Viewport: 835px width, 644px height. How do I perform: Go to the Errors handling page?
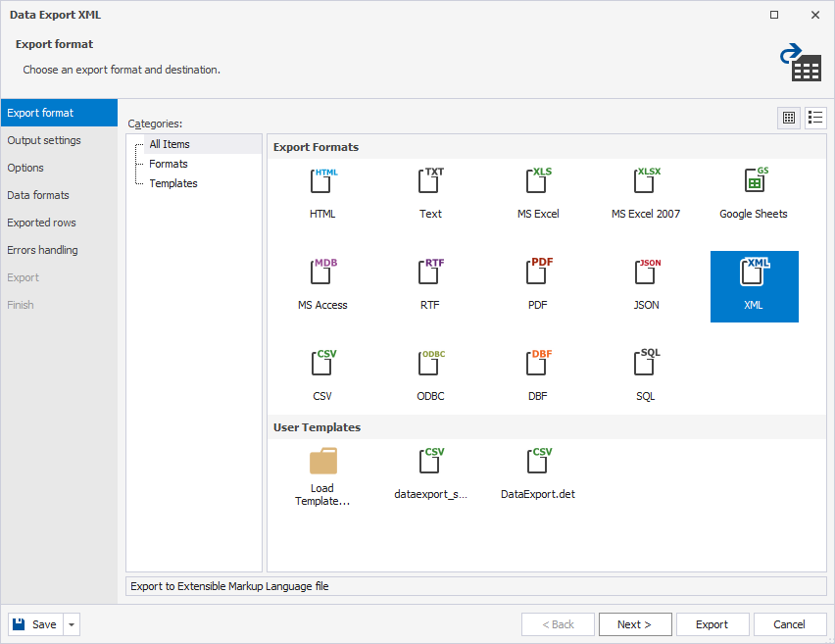tap(42, 250)
